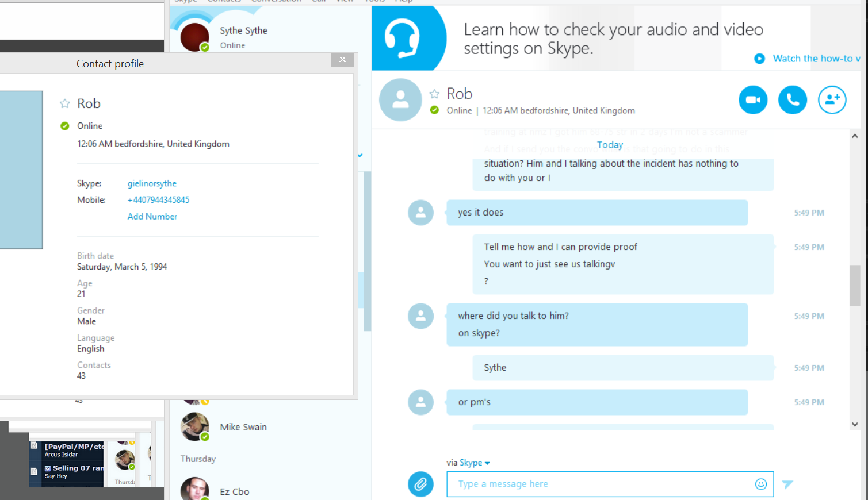This screenshot has width=868, height=500.
Task: Click the avatar beside 'where did you talk'
Action: click(x=420, y=316)
